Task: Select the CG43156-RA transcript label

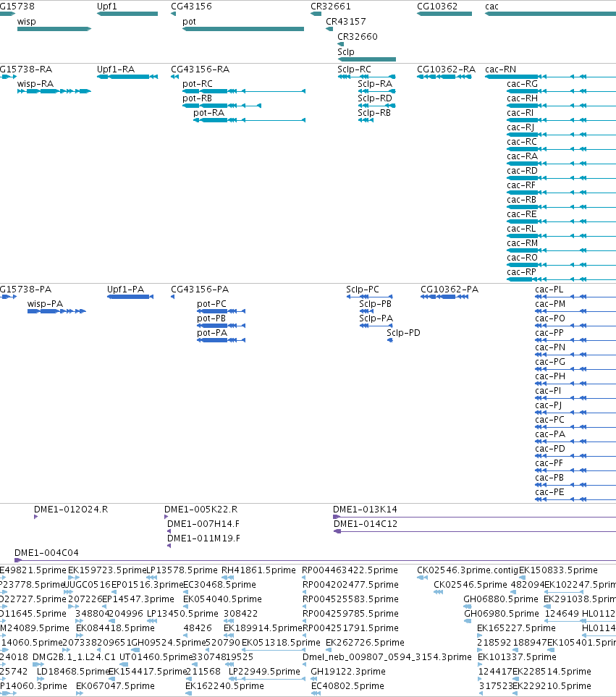Action: (x=200, y=69)
